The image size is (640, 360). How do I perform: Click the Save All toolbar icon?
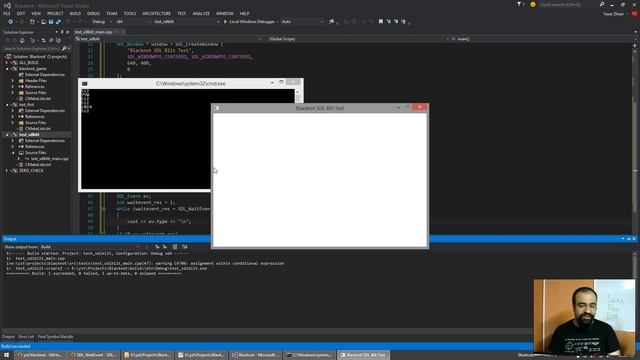58,22
